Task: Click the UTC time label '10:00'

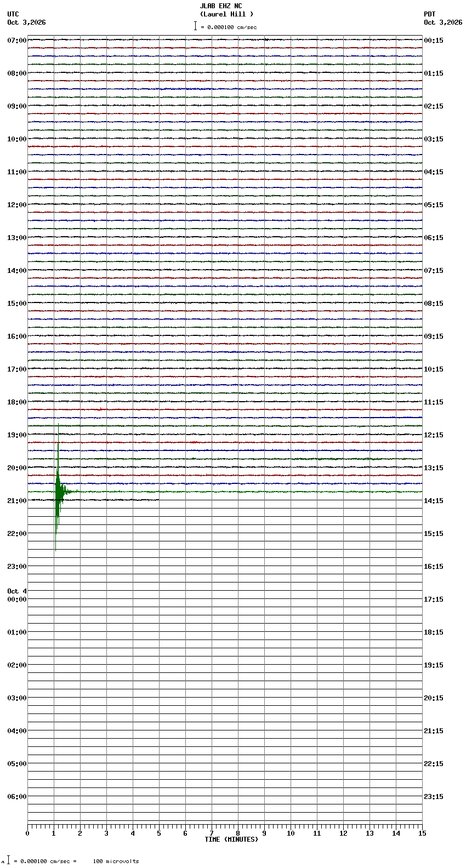Action: (x=17, y=139)
